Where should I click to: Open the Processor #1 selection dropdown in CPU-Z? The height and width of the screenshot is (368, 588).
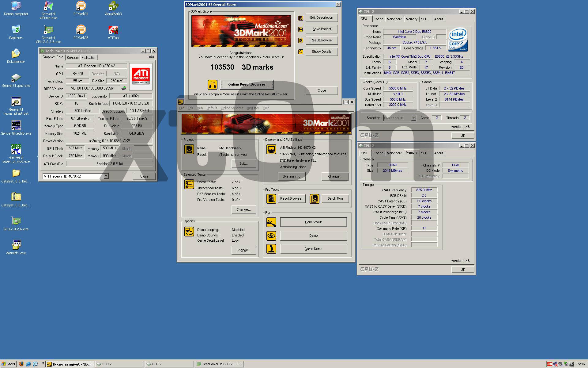[x=413, y=118]
